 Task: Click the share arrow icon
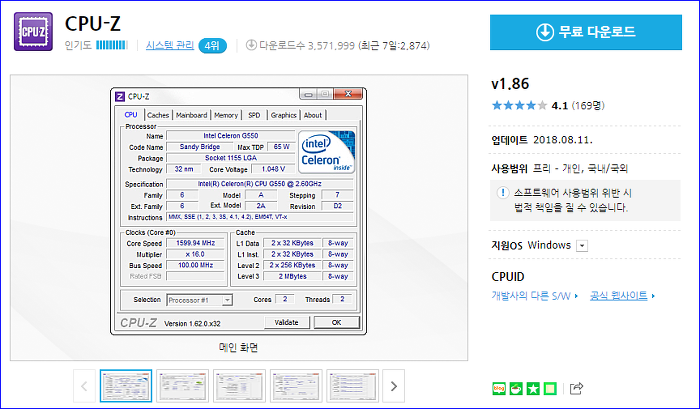[576, 388]
